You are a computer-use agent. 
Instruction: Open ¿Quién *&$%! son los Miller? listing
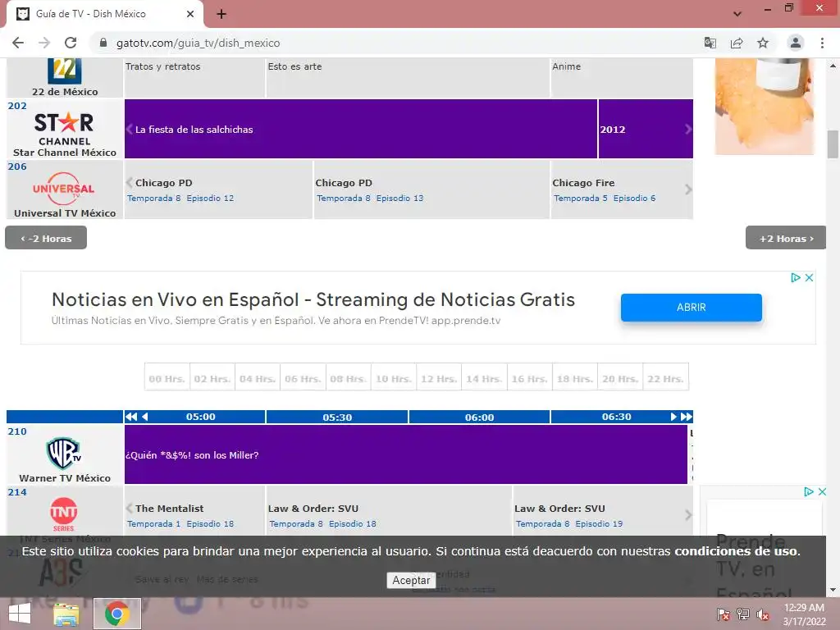tap(406, 454)
